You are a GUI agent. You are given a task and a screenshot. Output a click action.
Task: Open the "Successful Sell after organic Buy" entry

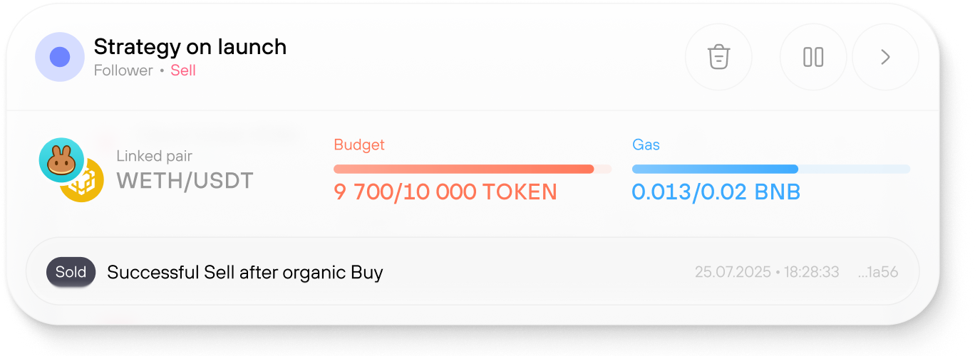point(245,272)
